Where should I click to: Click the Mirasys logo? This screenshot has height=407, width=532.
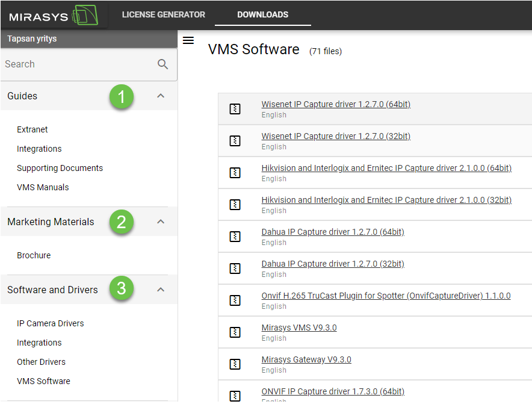pyautogui.click(x=53, y=14)
